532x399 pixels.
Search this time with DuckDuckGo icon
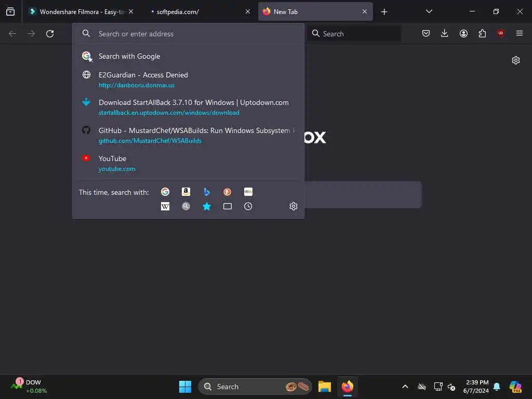coord(228,192)
